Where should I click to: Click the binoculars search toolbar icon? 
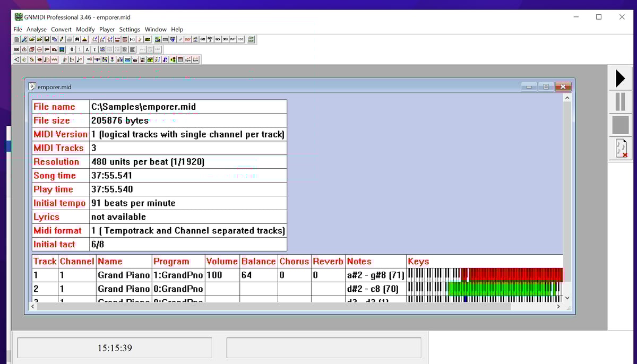pos(77,39)
